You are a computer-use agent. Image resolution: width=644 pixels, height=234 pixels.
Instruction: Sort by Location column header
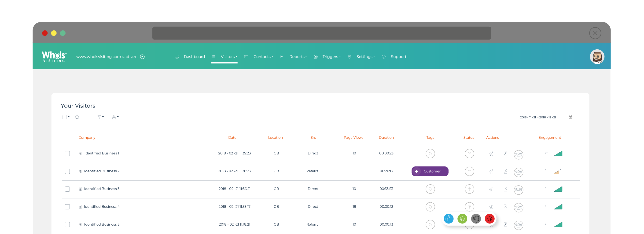click(275, 138)
